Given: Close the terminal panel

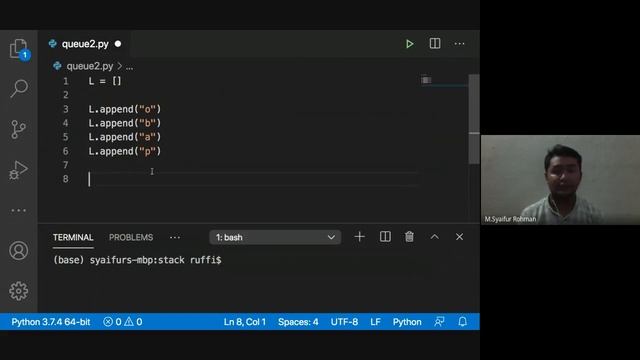Looking at the screenshot, I should click(459, 237).
